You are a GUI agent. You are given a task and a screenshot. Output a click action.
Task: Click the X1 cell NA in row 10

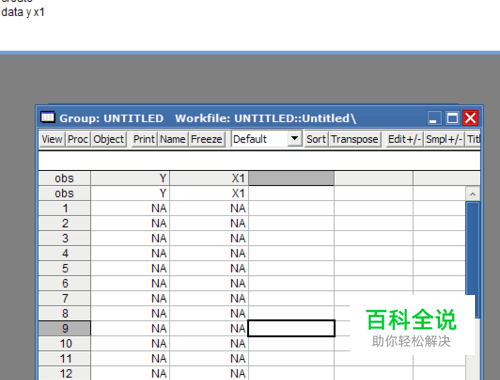coord(209,343)
